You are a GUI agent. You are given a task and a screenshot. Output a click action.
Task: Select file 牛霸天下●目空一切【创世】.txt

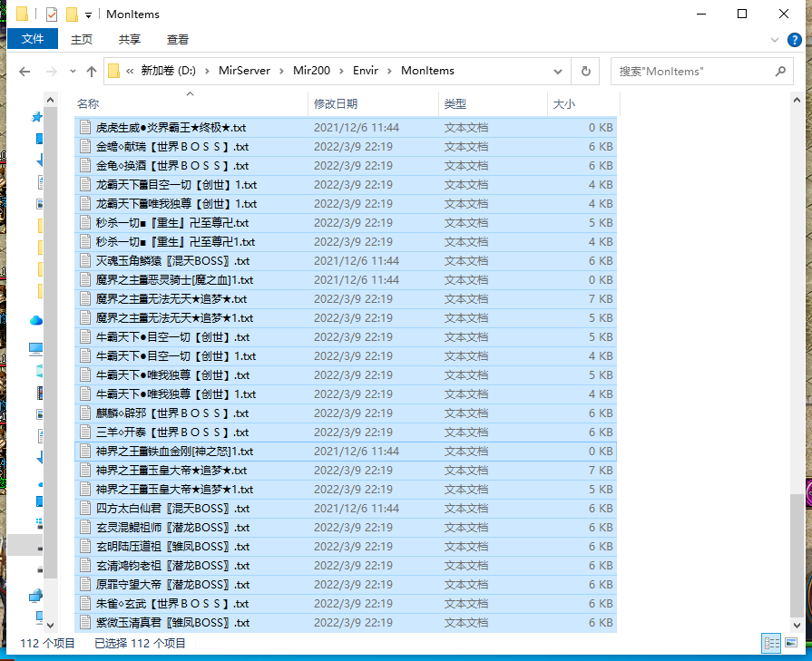[346, 337]
